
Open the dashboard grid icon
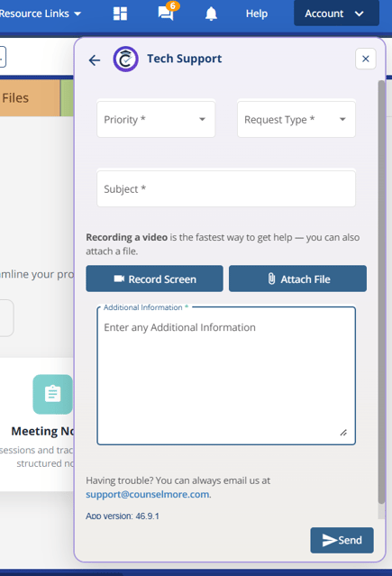(120, 14)
